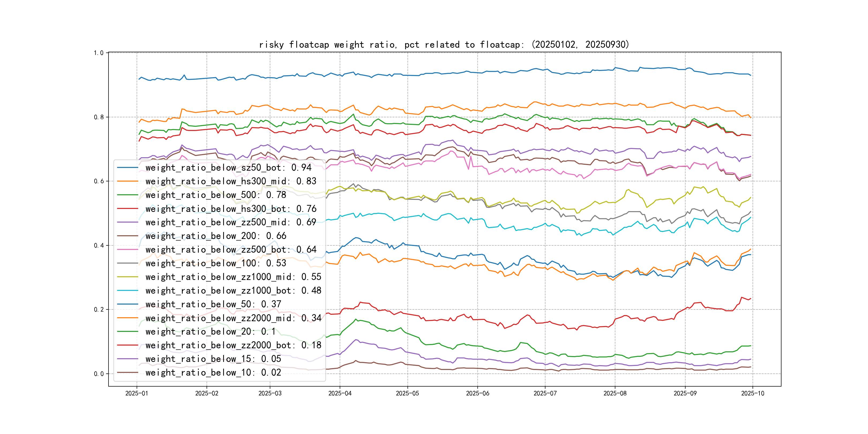868x434 pixels.
Task: Click the cyan line sample for weight_ratio_below_zz1000_bot
Action: coord(127,291)
